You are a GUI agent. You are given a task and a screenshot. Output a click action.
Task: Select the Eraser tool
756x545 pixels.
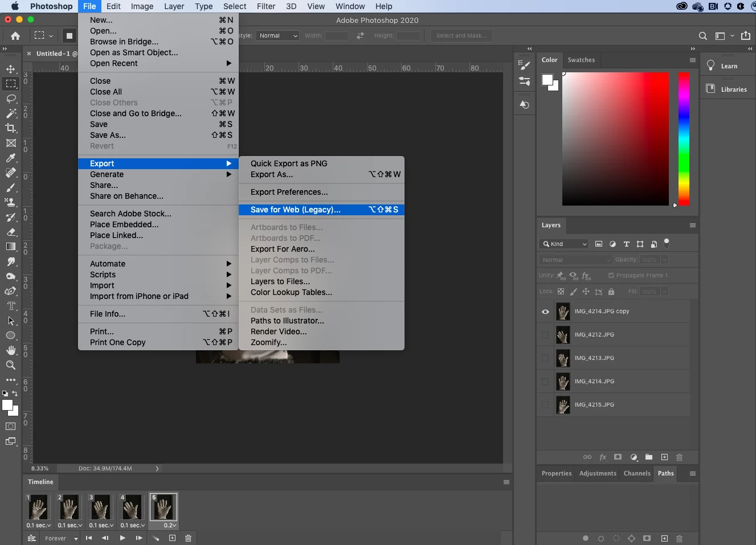(x=11, y=232)
